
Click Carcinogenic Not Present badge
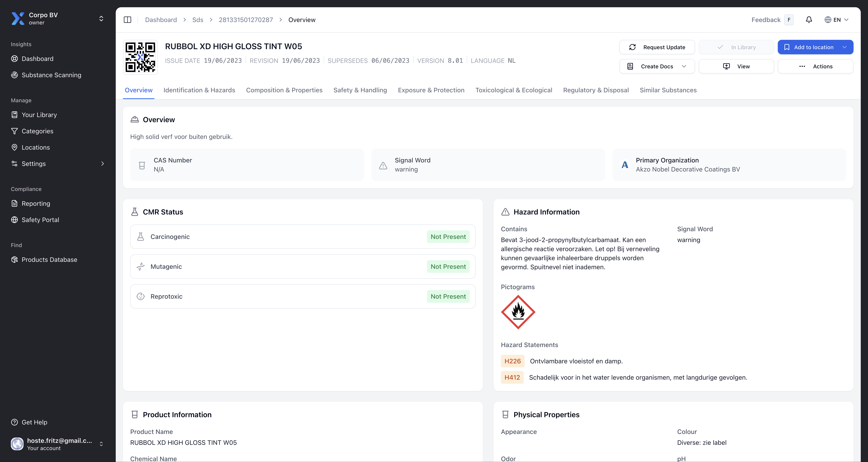tap(448, 237)
